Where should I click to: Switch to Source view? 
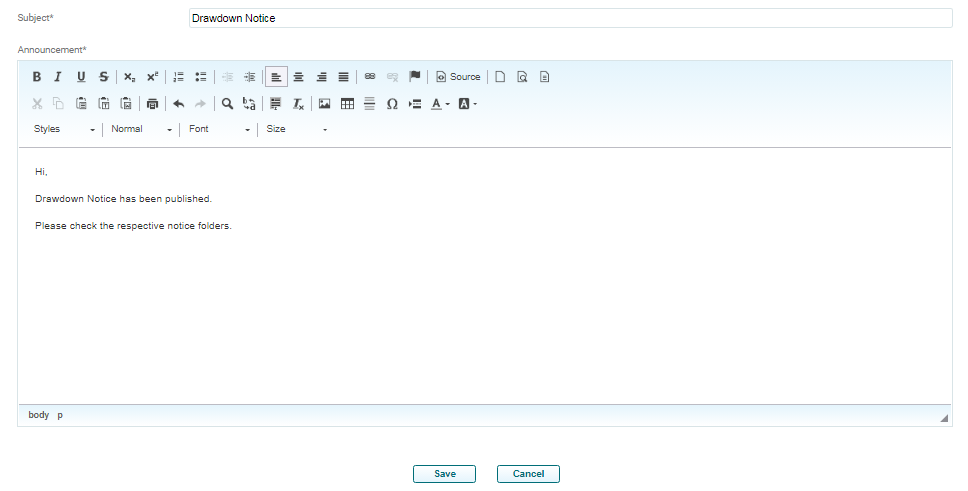click(x=458, y=77)
